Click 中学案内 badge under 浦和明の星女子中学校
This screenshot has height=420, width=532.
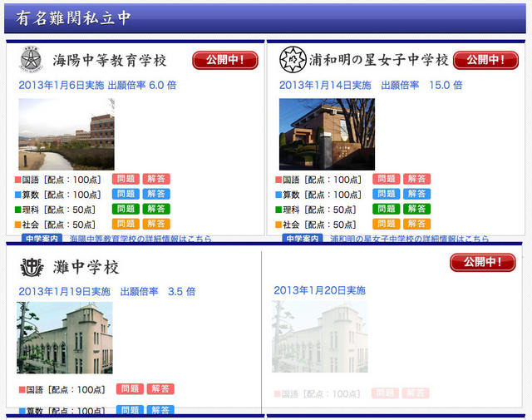303,239
